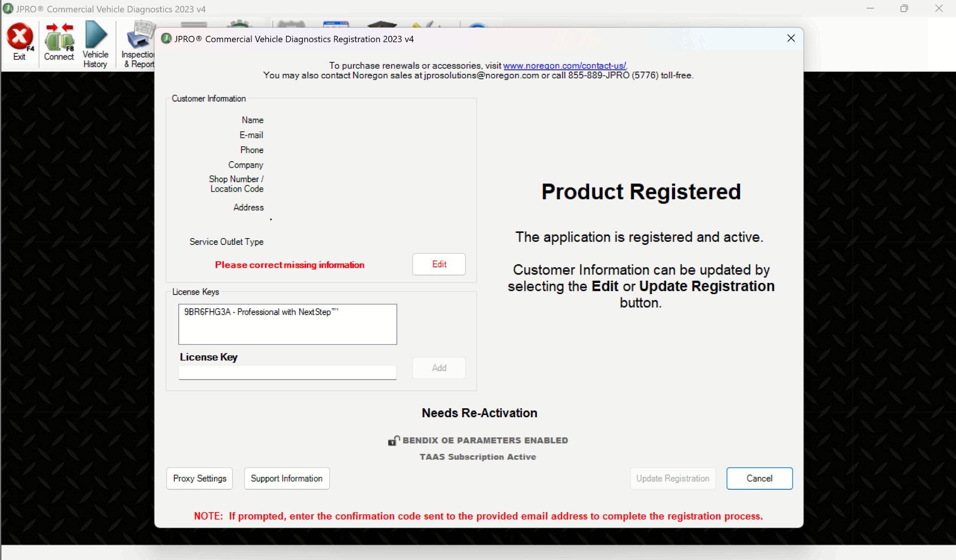Click the Address field label
Viewport: 956px width, 560px height.
click(249, 207)
